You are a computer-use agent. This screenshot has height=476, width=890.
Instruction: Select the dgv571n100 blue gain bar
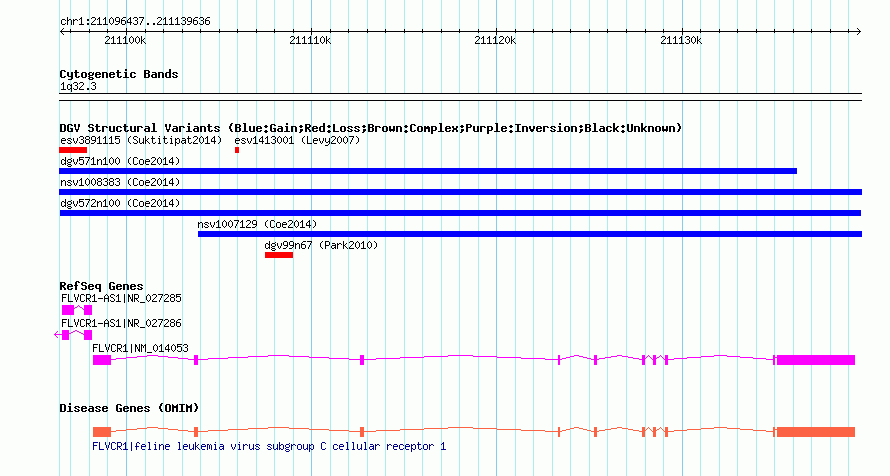pos(428,171)
